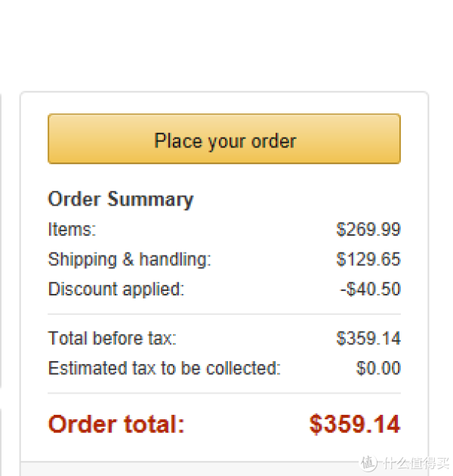Click the Discount applied label
Image resolution: width=453 pixels, height=476 pixels.
click(116, 289)
